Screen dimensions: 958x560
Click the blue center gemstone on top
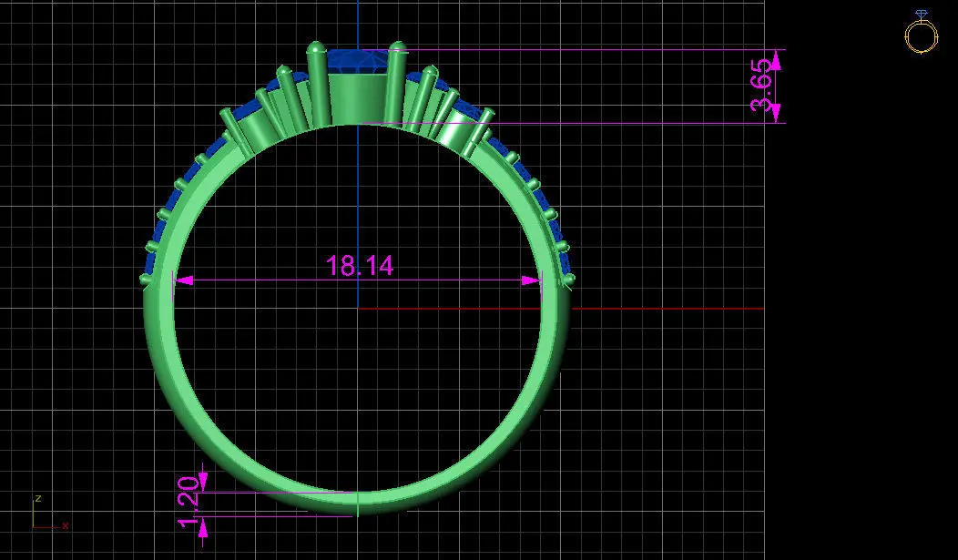(x=358, y=61)
